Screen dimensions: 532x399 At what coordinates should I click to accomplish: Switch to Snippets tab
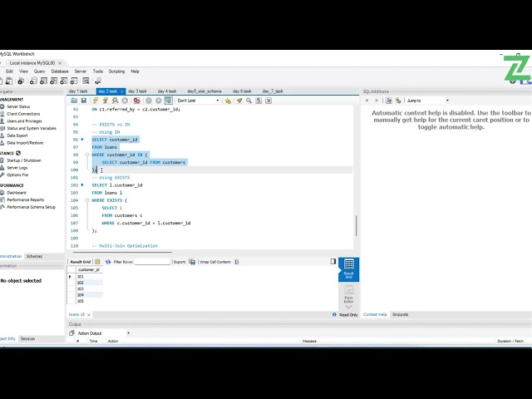coord(400,314)
